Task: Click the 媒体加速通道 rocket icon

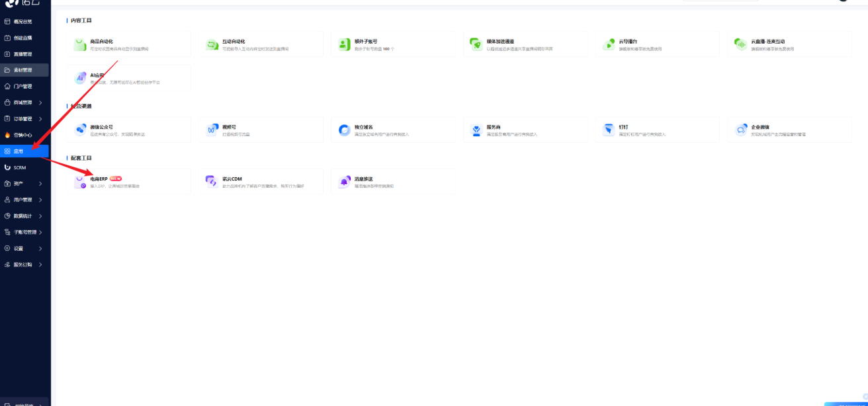Action: tap(476, 44)
